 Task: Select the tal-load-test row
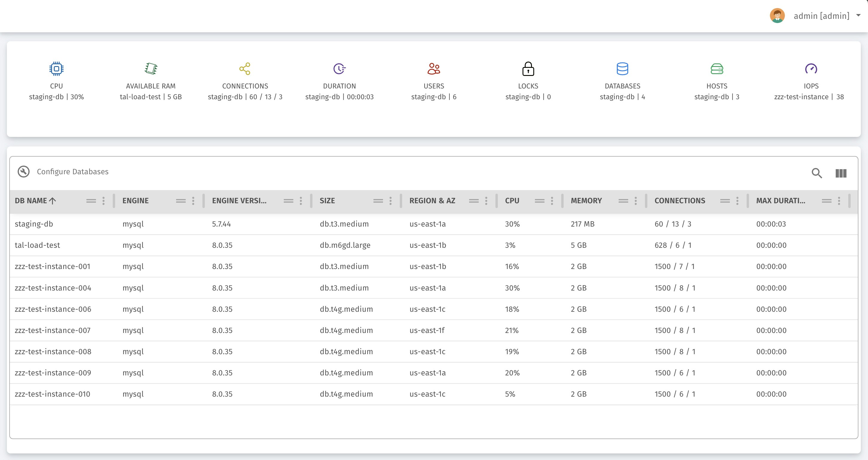[37, 245]
